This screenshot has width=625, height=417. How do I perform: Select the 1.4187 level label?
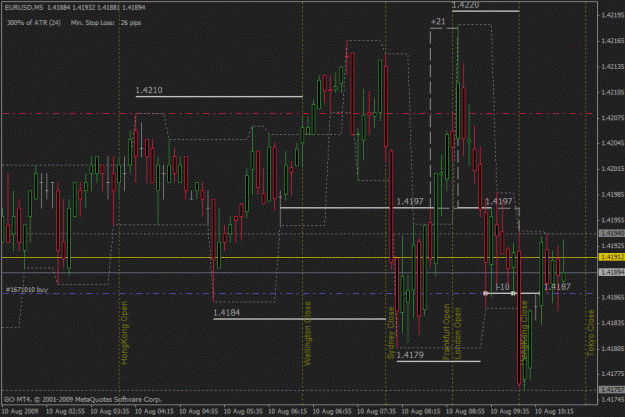coord(557,287)
